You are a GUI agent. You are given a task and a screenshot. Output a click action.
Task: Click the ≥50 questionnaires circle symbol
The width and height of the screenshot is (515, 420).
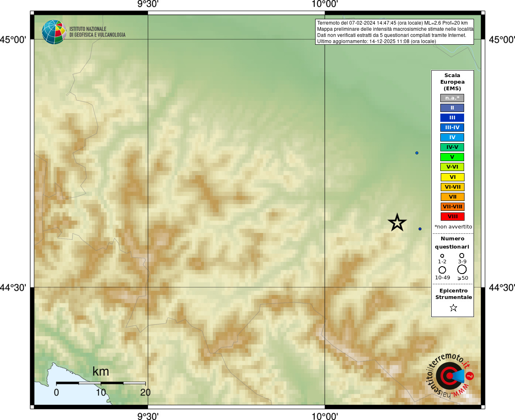click(462, 269)
